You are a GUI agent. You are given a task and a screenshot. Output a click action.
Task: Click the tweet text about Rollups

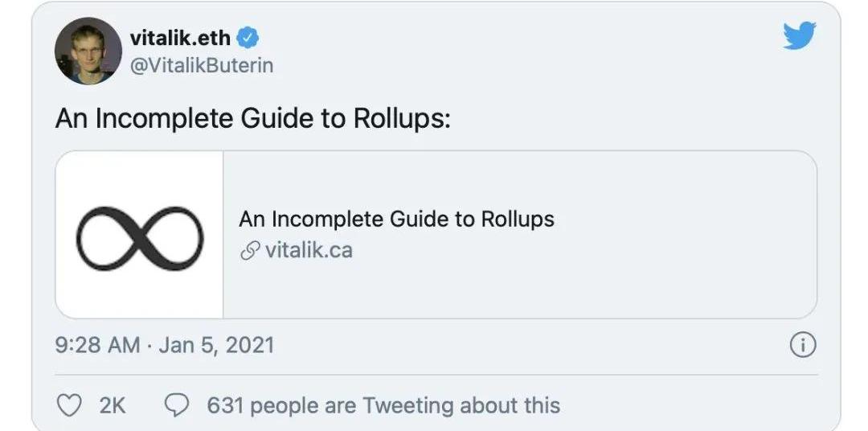pyautogui.click(x=252, y=118)
